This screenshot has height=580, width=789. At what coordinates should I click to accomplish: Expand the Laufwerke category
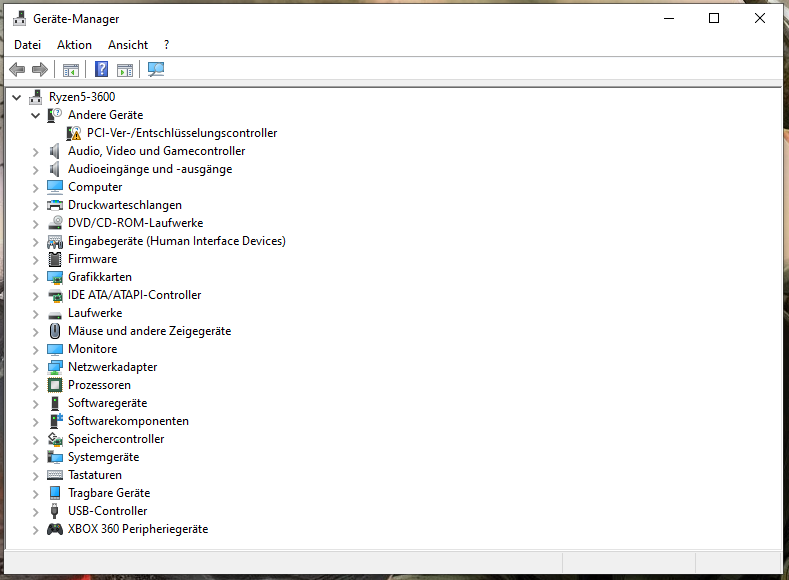pos(35,314)
